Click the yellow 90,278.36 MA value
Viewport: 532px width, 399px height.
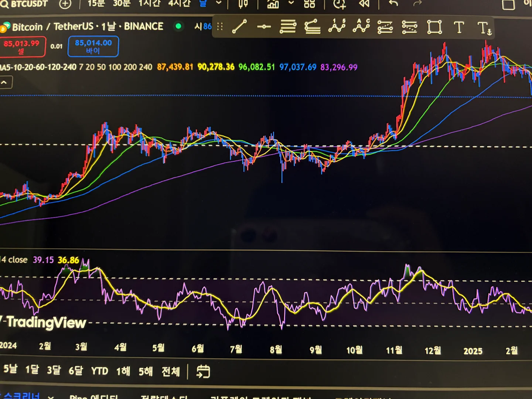(x=216, y=67)
